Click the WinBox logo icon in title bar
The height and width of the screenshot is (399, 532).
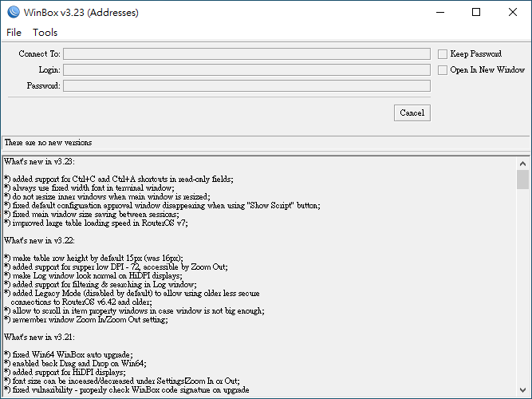point(14,12)
